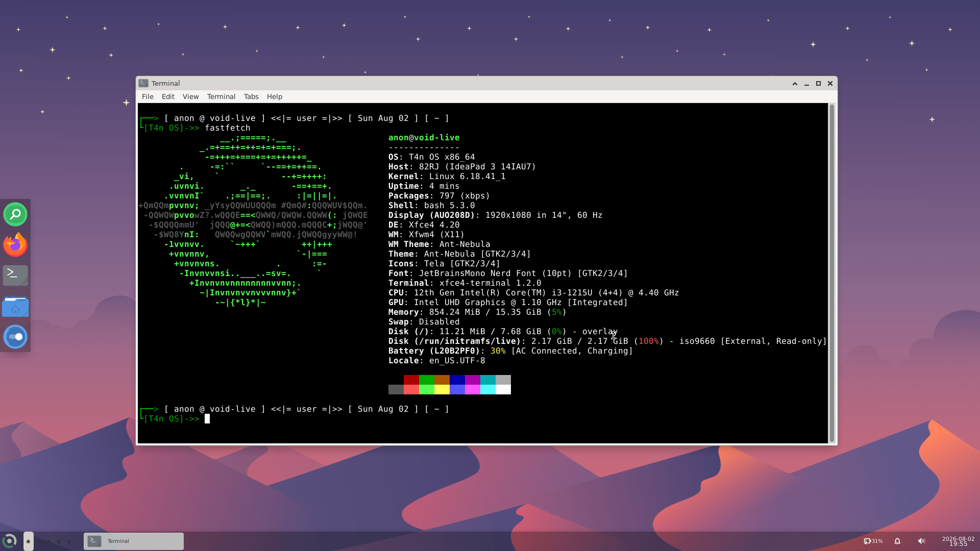This screenshot has width=980, height=551.
Task: Open the Edit menu
Action: click(168, 96)
